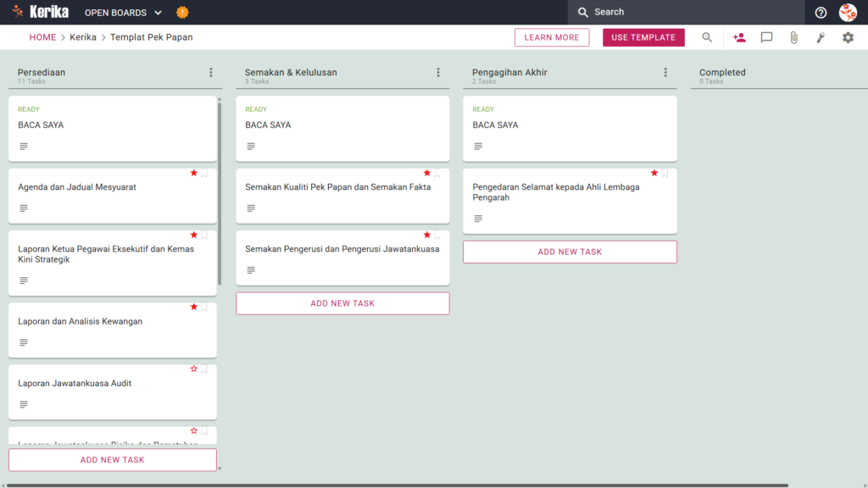Toggle bookmark on Pengedaran Selamat card
Screen dimensions: 868x488
click(665, 173)
